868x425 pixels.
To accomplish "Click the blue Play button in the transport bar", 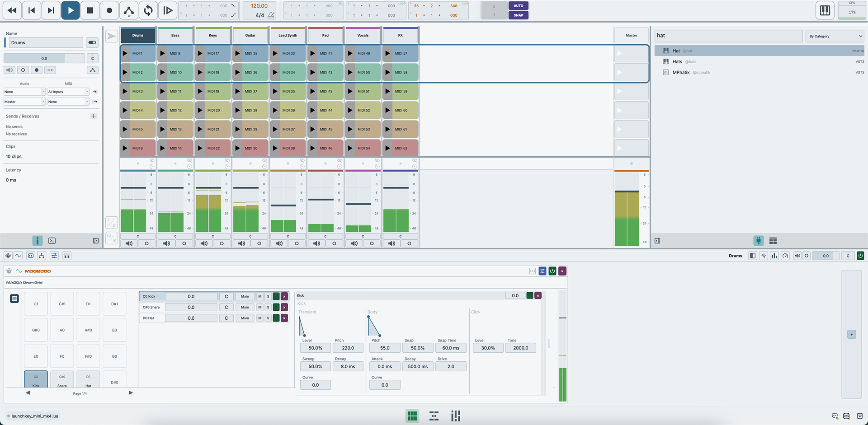I will click(x=71, y=10).
